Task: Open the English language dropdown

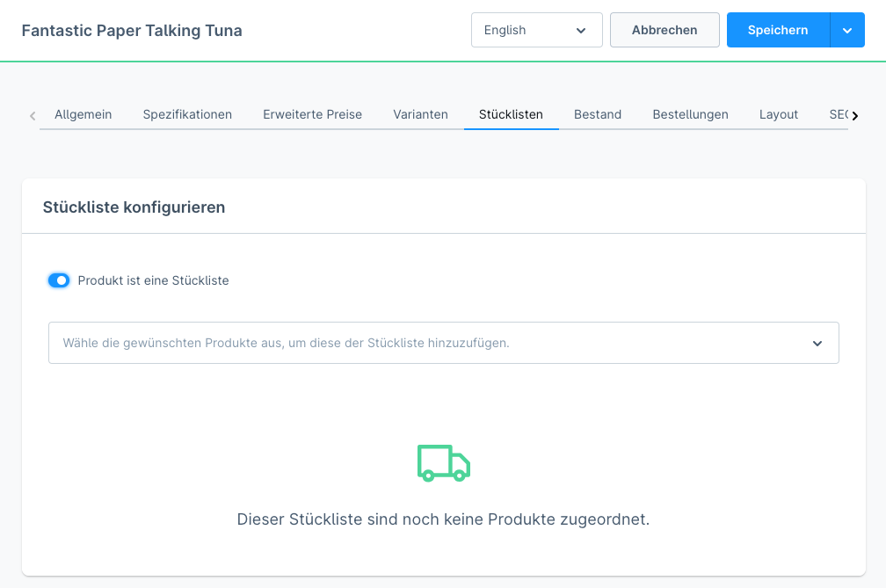Action: [537, 30]
